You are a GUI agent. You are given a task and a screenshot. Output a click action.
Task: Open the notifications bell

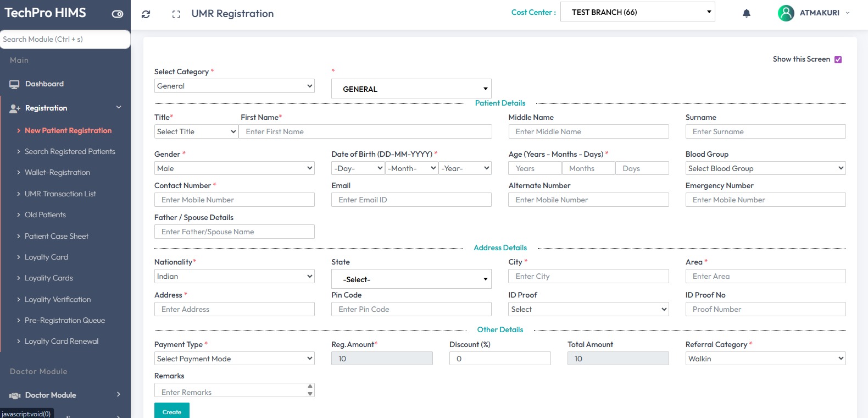click(746, 13)
